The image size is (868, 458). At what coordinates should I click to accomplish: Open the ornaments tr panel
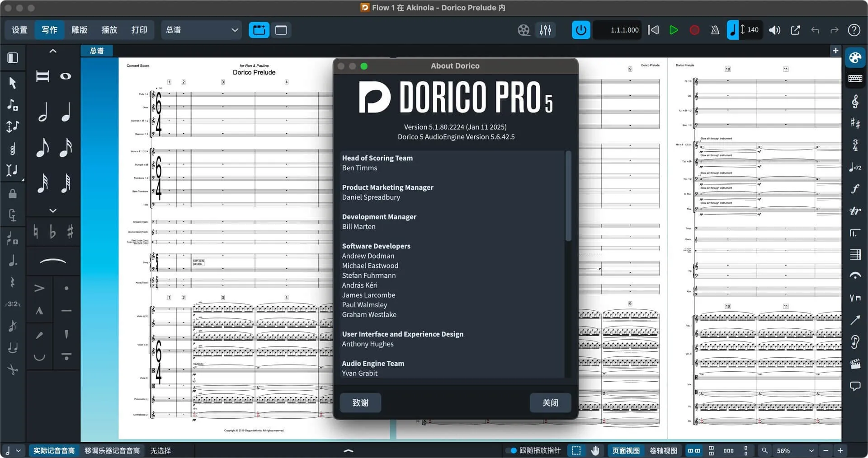tap(855, 211)
